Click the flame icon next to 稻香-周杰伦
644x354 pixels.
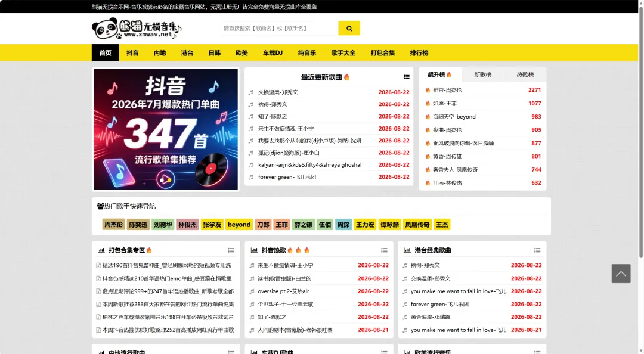click(x=428, y=90)
